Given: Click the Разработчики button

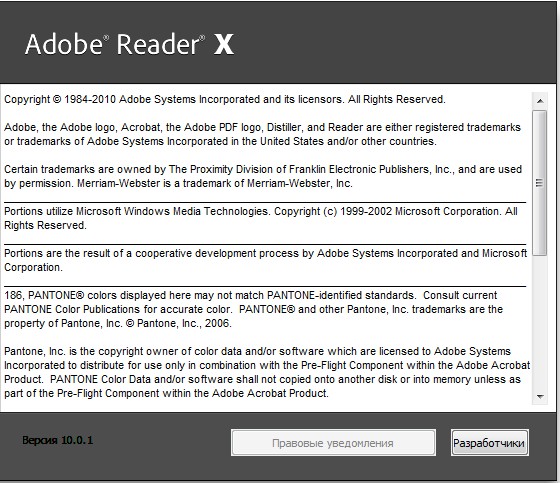Looking at the screenshot, I should point(489,443).
